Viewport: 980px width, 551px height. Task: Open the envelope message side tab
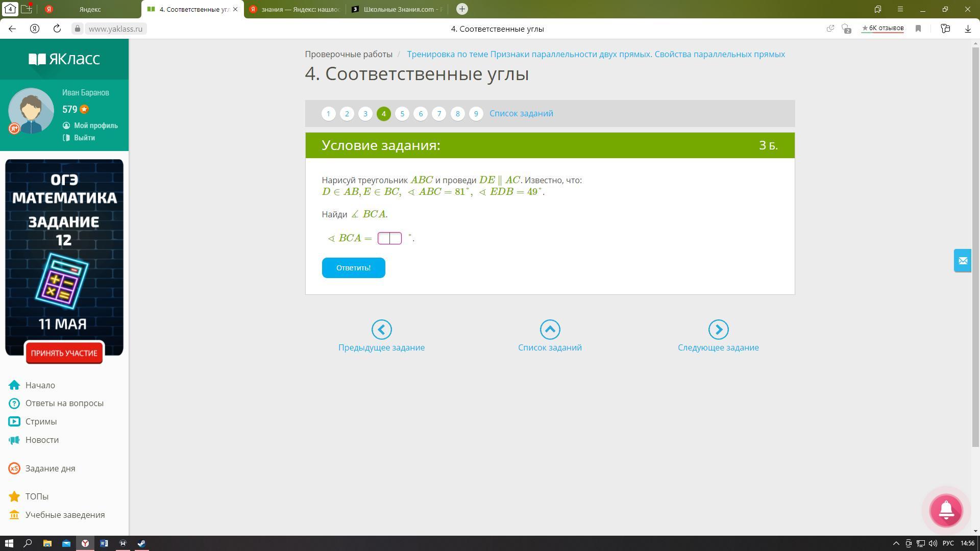962,261
